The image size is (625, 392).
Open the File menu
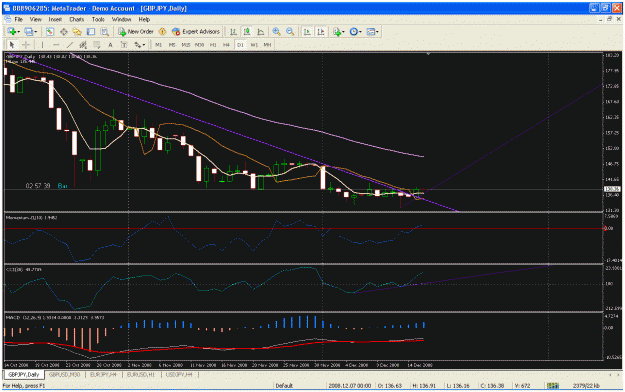19,19
